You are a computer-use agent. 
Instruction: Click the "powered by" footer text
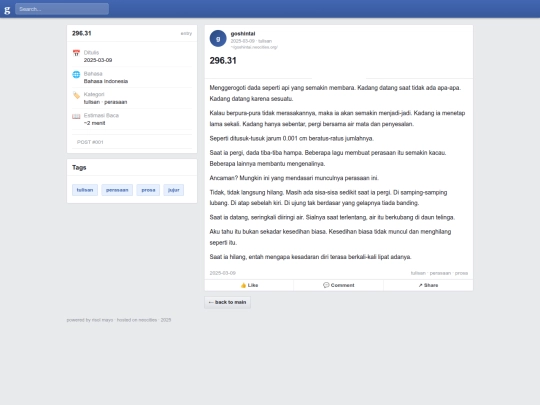click(119, 320)
